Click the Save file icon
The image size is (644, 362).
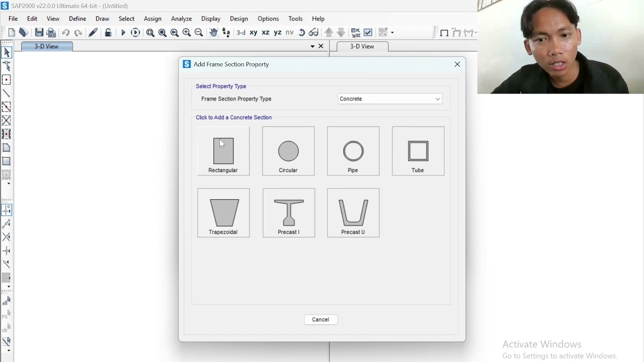39,33
